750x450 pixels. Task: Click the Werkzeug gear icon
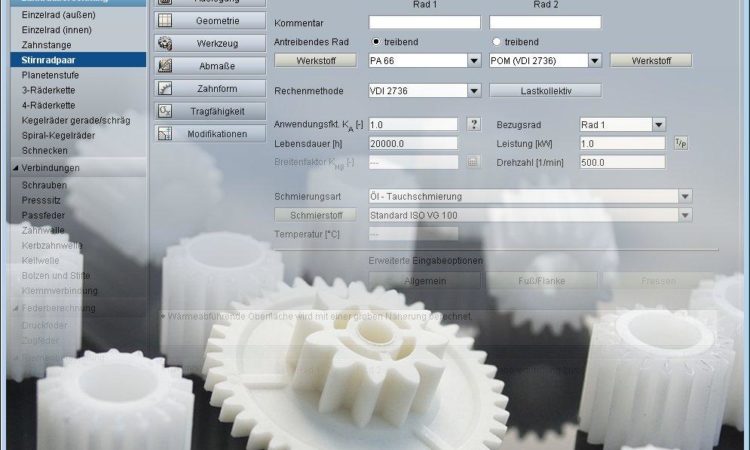point(165,43)
